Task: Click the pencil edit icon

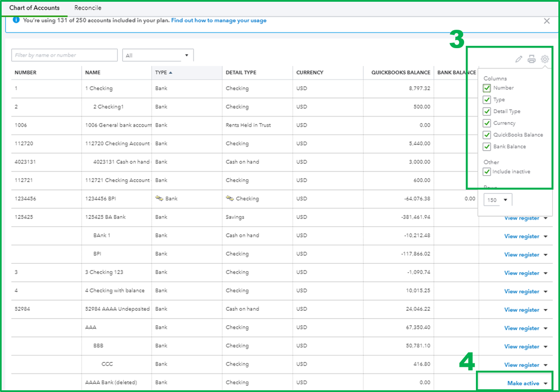Action: (x=519, y=59)
